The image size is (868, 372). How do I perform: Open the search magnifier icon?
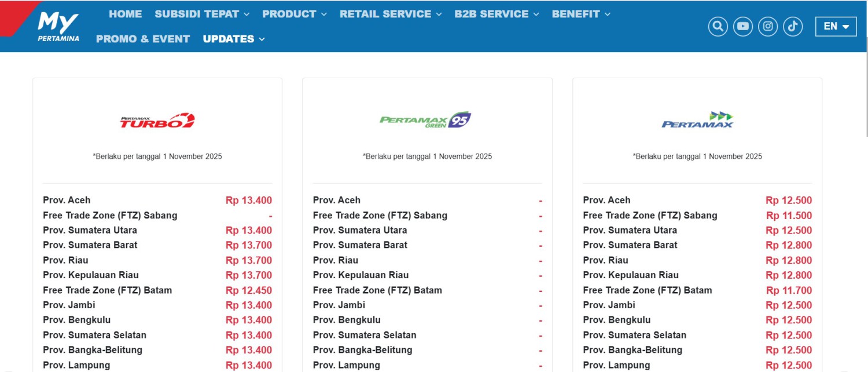(718, 26)
